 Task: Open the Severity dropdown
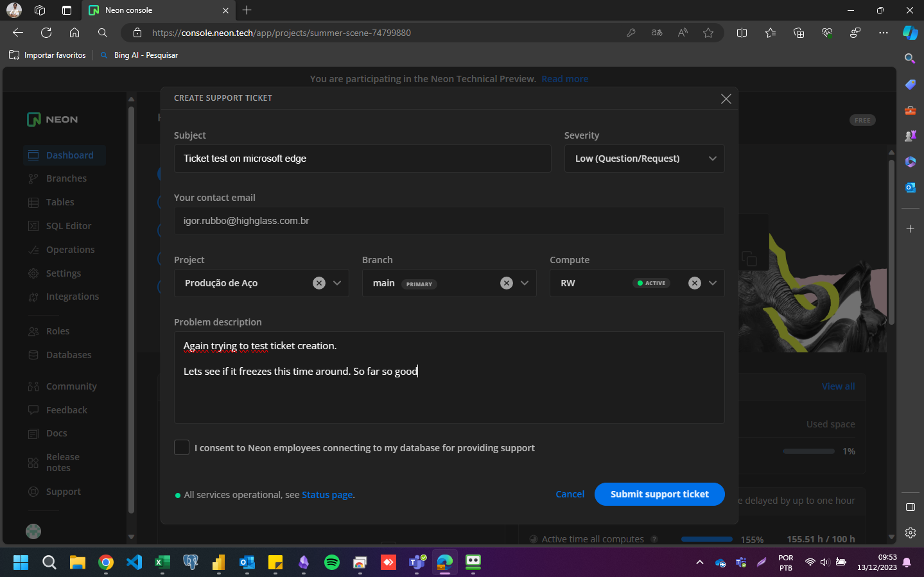pyautogui.click(x=644, y=159)
